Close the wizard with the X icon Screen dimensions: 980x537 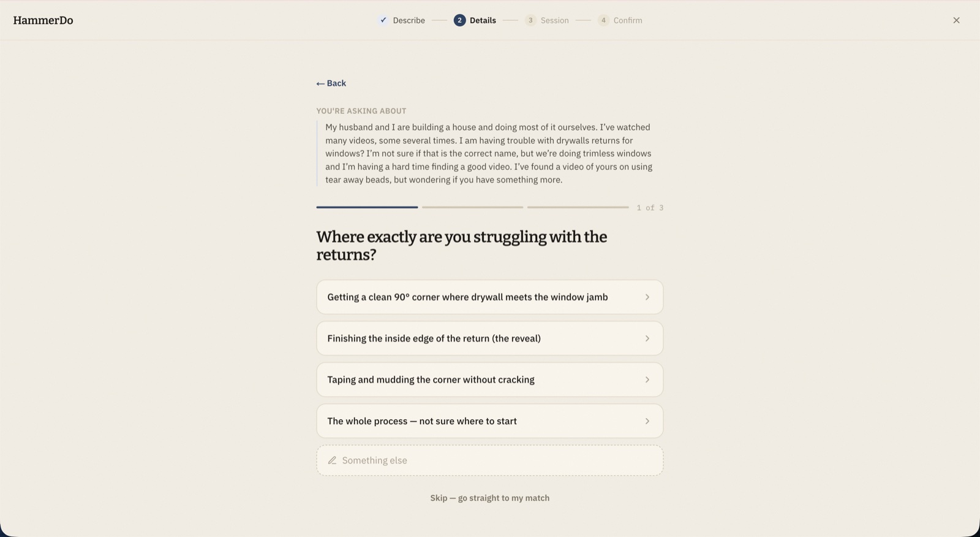(956, 20)
